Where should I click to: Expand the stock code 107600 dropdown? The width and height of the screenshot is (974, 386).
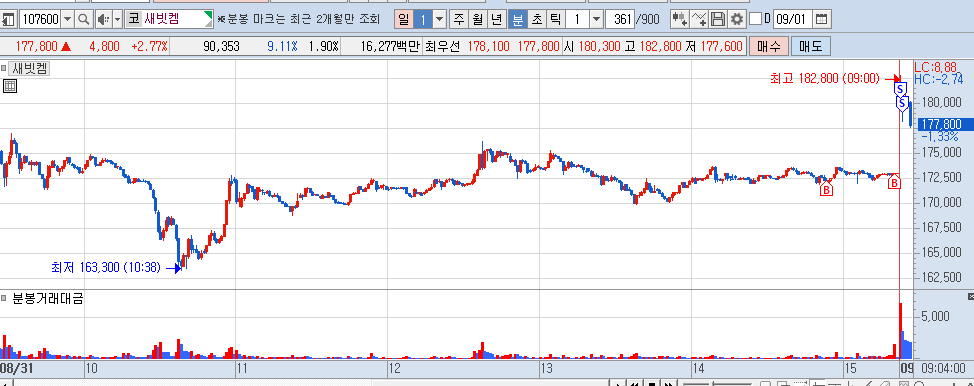[68, 19]
